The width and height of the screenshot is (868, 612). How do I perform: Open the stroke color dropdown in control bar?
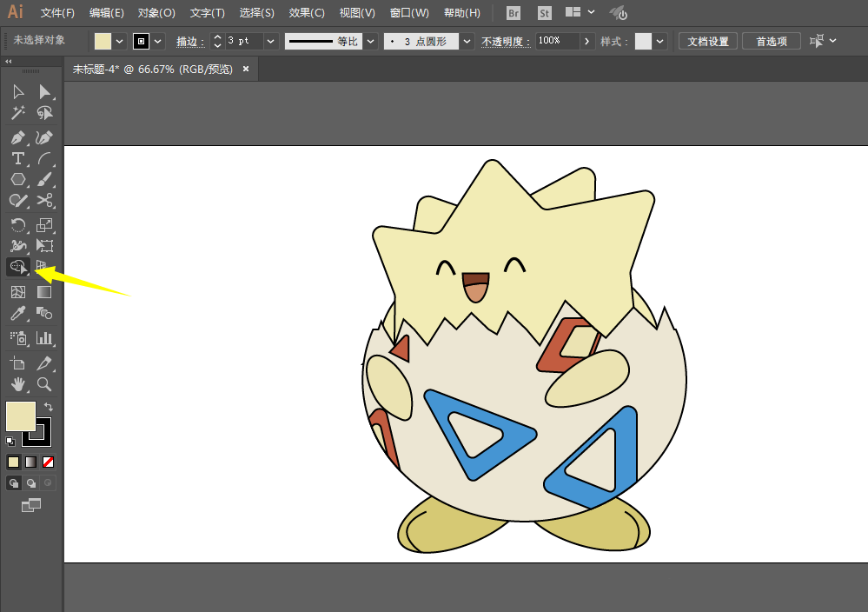(158, 42)
